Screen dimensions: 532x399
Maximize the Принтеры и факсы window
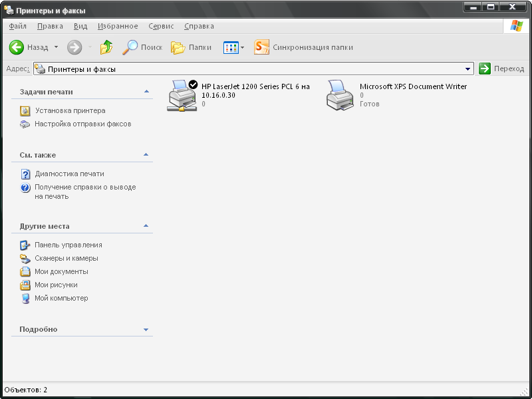point(491,7)
